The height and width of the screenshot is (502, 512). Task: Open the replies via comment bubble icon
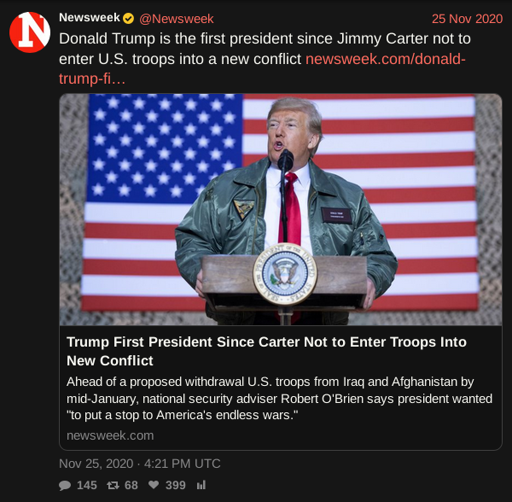pos(65,485)
